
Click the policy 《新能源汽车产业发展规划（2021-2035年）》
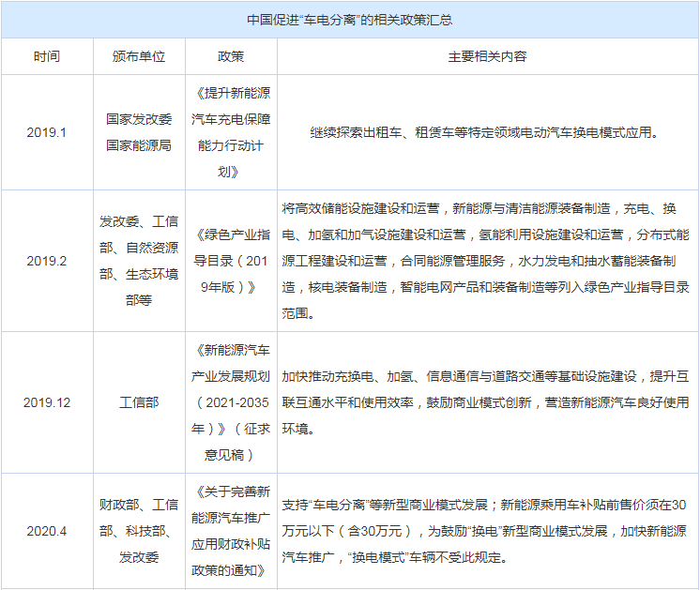pos(231,402)
